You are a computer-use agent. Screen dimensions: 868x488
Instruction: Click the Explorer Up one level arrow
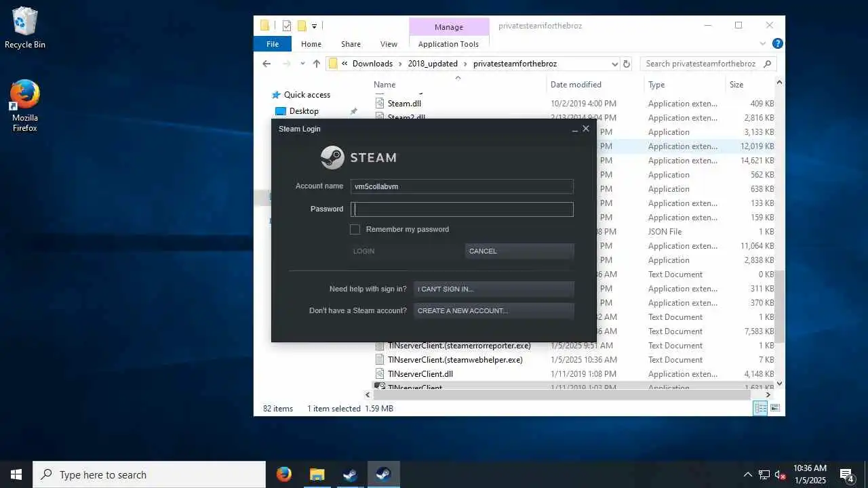[x=317, y=64]
